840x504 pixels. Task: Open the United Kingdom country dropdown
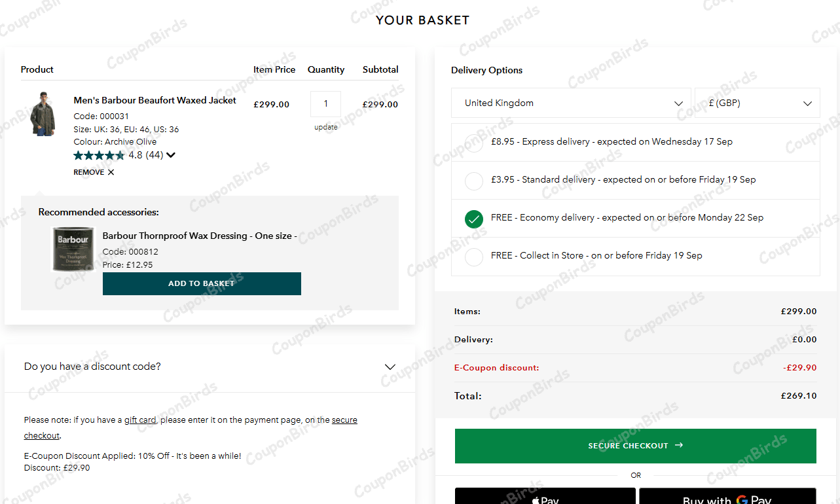click(570, 103)
